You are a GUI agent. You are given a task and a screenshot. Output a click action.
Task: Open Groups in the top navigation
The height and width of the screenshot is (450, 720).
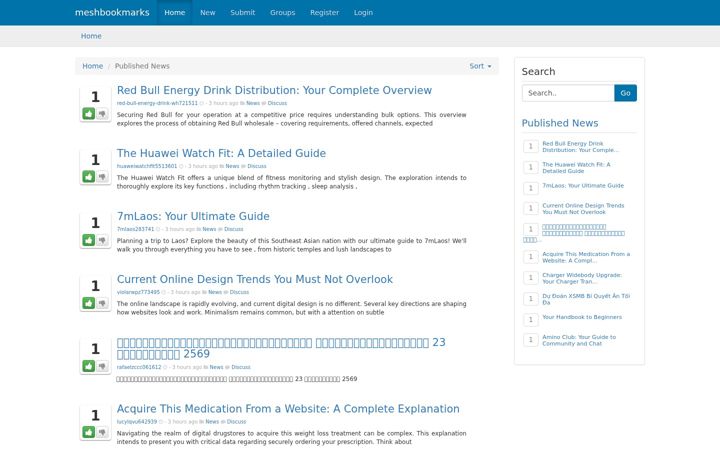point(282,12)
